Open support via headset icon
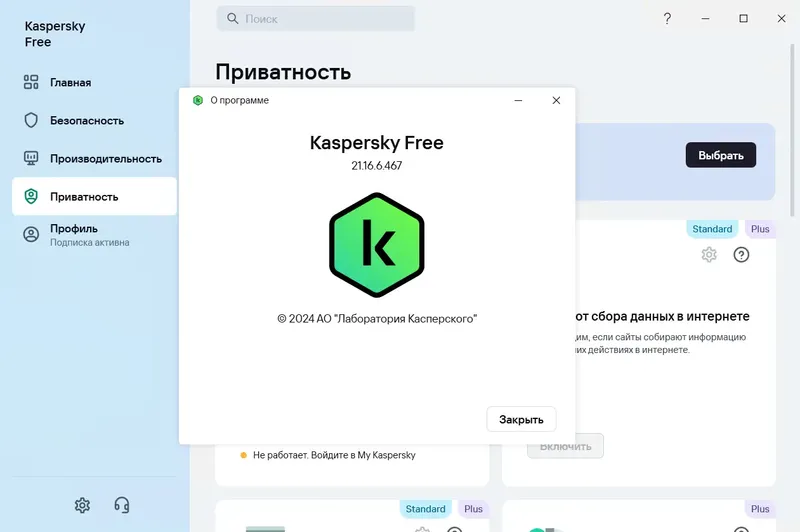Image resolution: width=800 pixels, height=532 pixels. click(x=121, y=505)
